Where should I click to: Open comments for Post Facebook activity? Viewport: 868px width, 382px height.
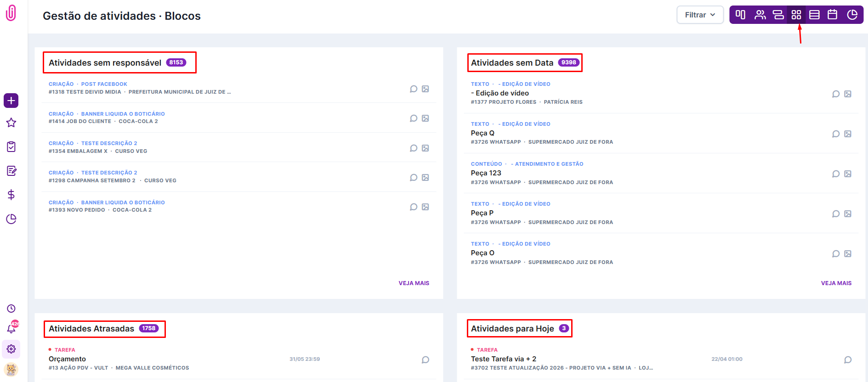pos(414,89)
